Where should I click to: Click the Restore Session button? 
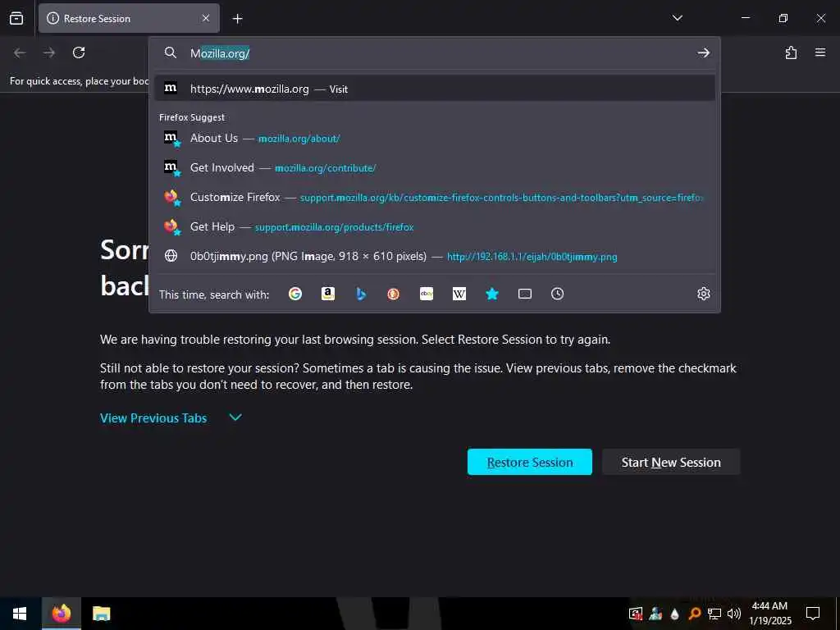coord(529,462)
